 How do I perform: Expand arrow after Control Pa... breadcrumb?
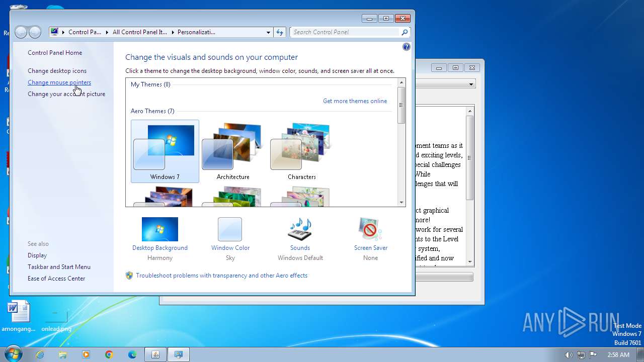pos(107,32)
